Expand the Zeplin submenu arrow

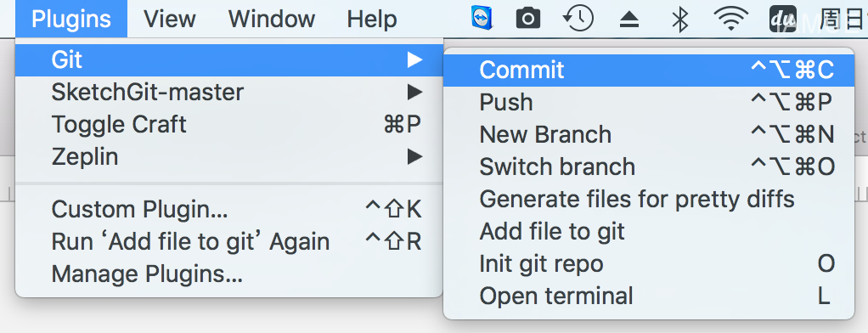click(414, 157)
